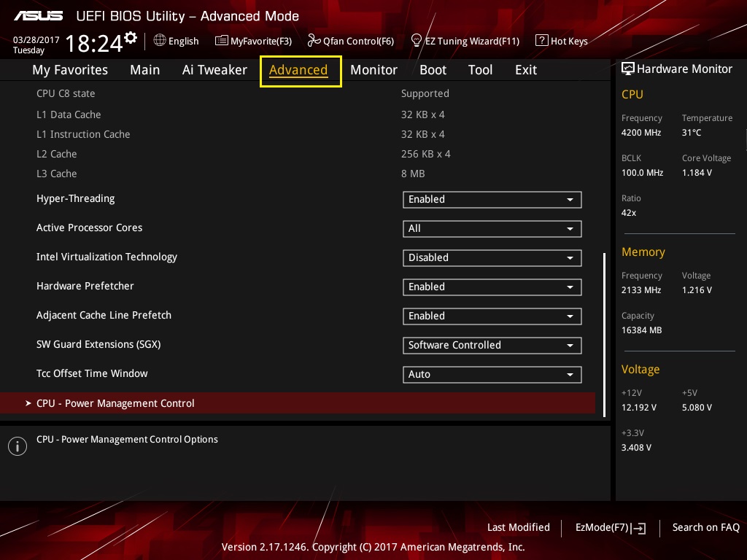This screenshot has width=747, height=560.
Task: Click the 8 MB cache value
Action: [x=413, y=174]
